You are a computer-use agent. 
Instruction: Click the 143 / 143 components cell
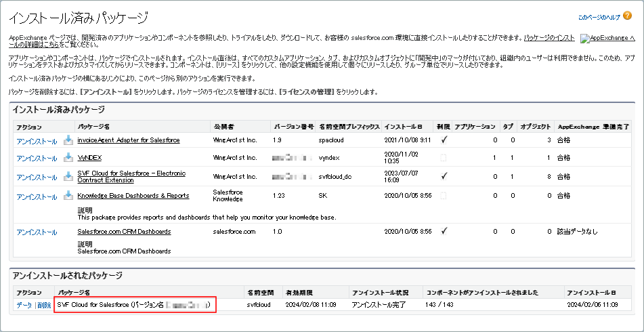[x=439, y=306]
